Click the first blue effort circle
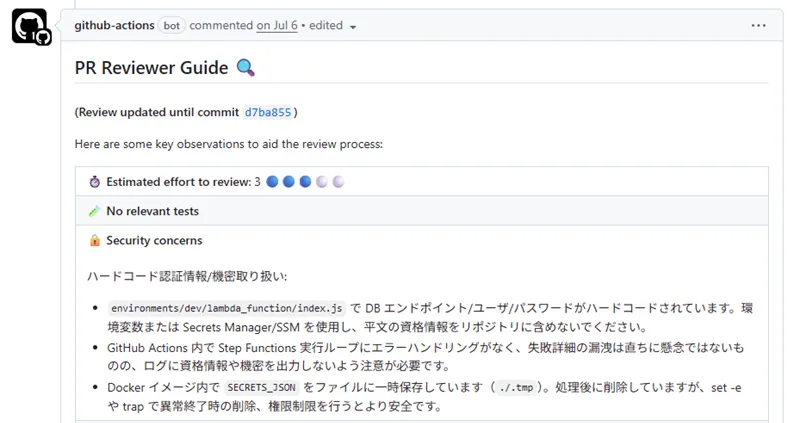The image size is (800, 423). [273, 182]
